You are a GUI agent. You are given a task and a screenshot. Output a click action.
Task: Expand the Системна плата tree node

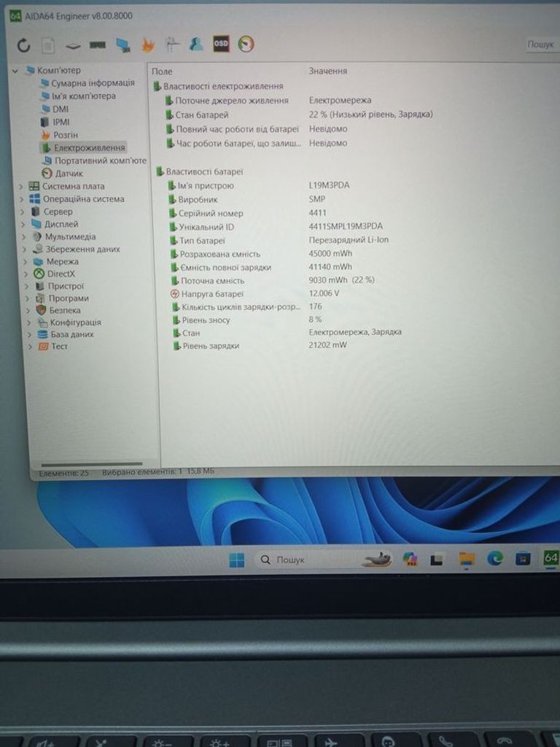(x=21, y=187)
